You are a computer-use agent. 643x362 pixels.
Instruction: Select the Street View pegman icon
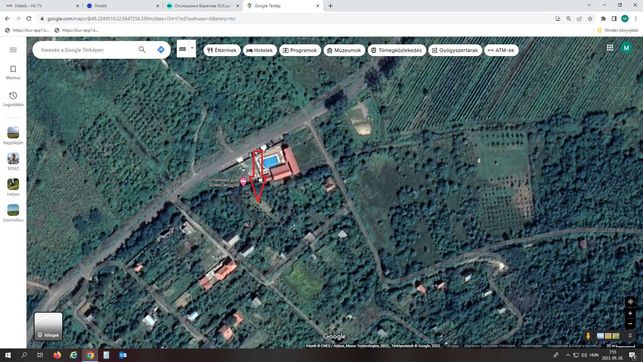tap(588, 336)
